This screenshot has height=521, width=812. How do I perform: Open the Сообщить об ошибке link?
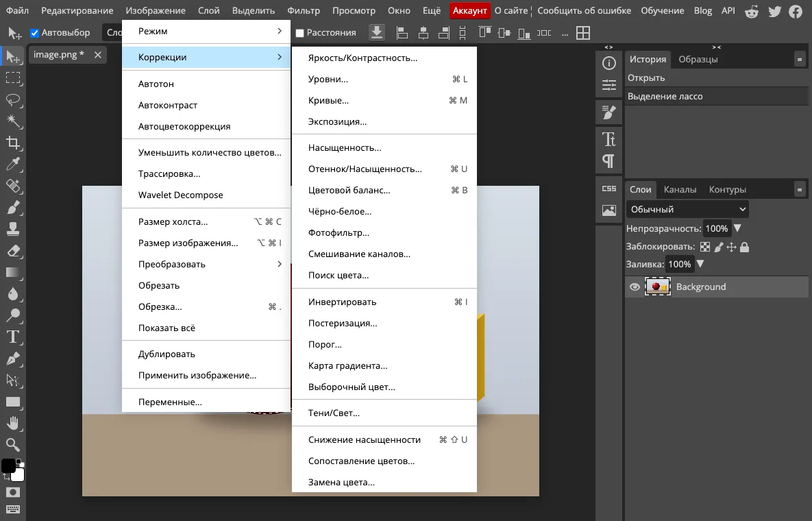coord(584,11)
